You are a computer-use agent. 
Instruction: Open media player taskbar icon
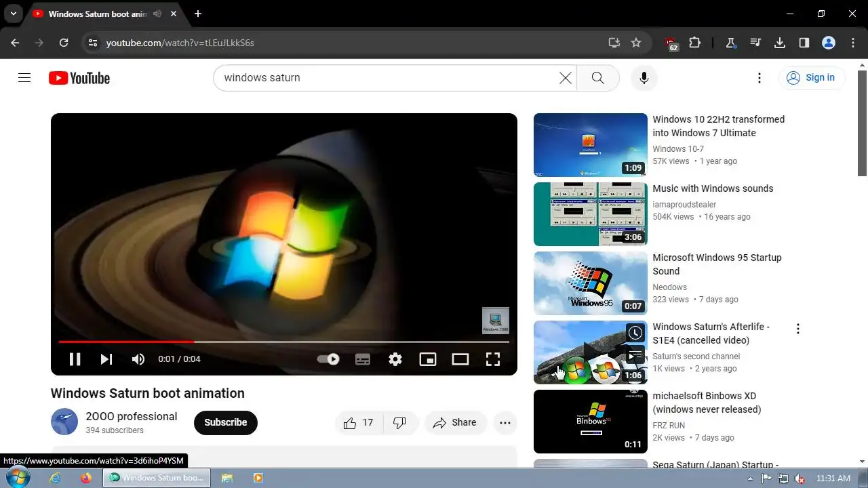coord(258,478)
